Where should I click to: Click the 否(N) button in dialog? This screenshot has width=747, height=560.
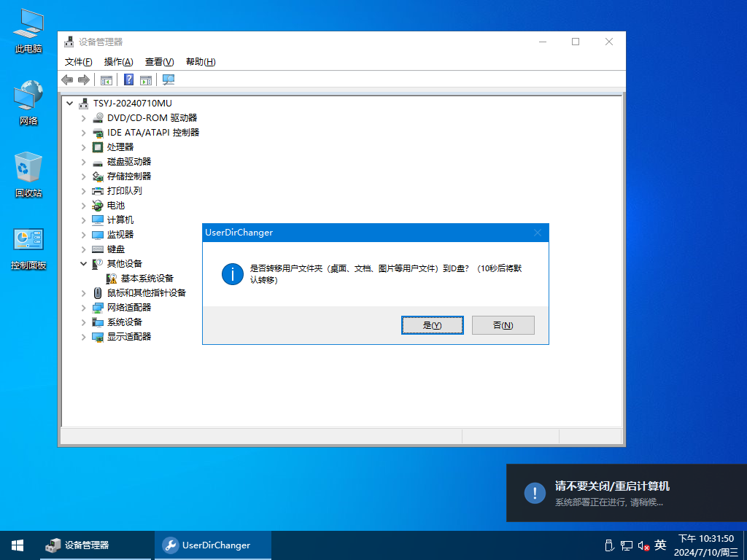503,325
